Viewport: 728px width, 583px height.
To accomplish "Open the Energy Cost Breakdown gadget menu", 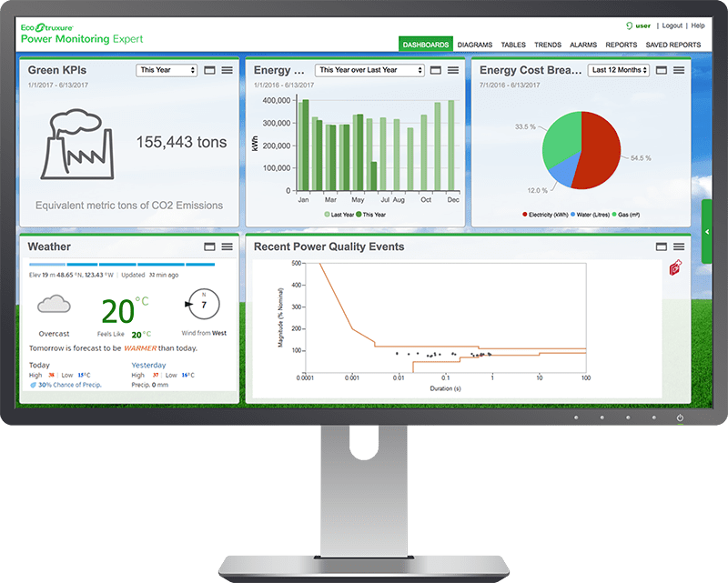I will (679, 70).
